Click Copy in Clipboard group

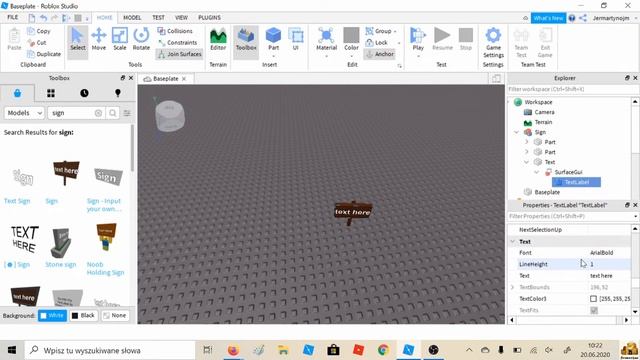[x=39, y=31]
